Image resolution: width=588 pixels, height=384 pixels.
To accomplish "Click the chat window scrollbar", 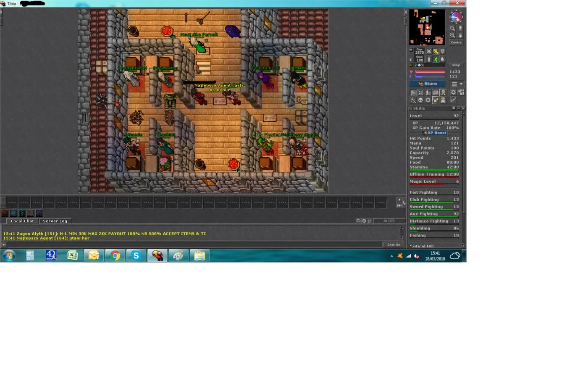I will 402,233.
